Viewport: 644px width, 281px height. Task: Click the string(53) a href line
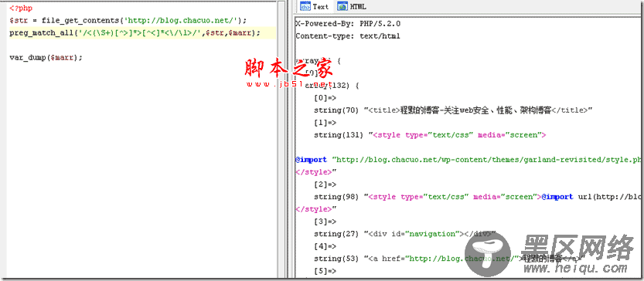[x=449, y=259]
